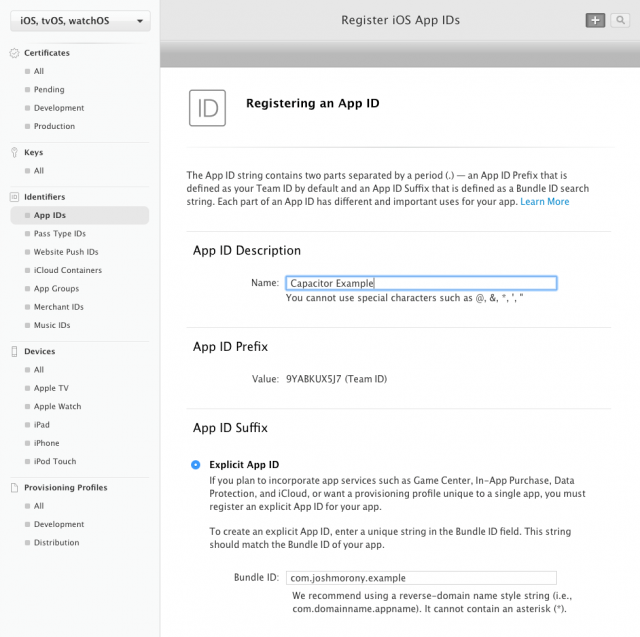640x637 pixels.
Task: Click the Devices section heading
Action: point(40,351)
